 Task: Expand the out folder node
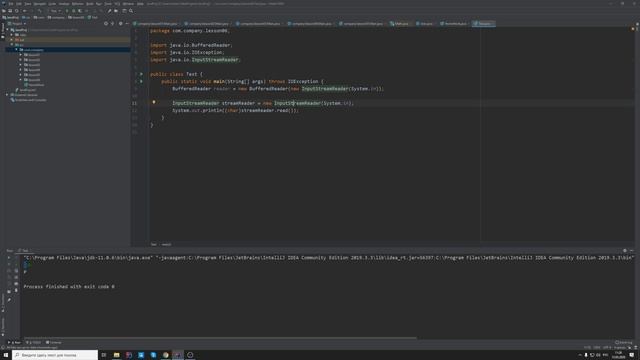point(12,40)
